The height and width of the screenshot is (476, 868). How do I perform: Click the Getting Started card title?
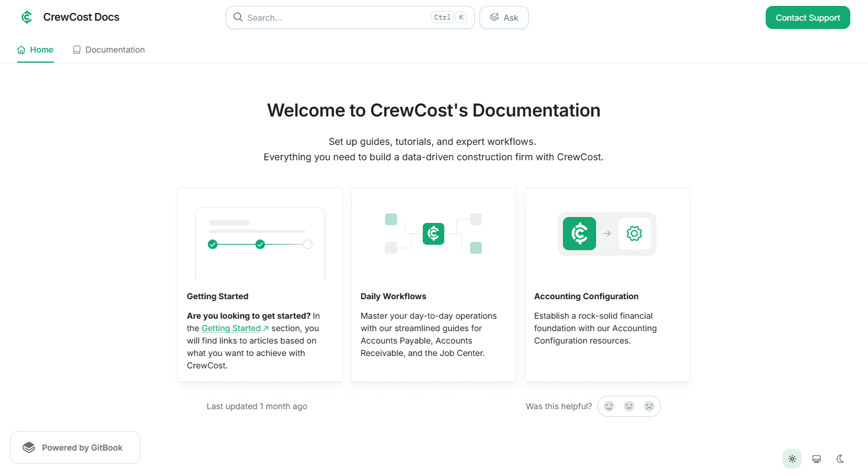click(218, 296)
